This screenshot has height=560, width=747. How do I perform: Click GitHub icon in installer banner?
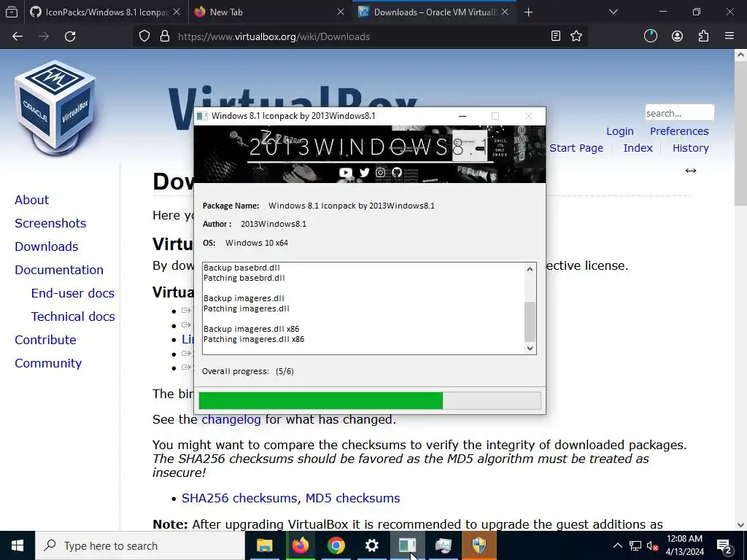pyautogui.click(x=397, y=172)
